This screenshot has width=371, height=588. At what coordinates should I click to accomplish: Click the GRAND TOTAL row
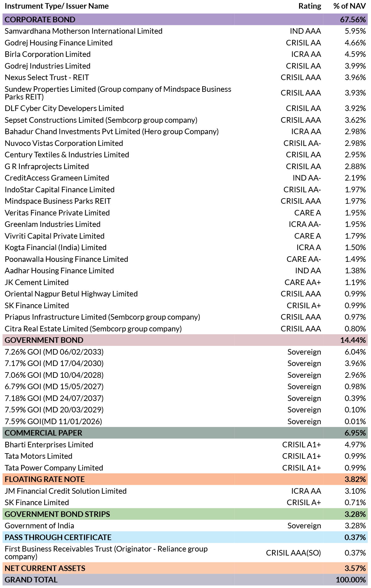point(185,580)
